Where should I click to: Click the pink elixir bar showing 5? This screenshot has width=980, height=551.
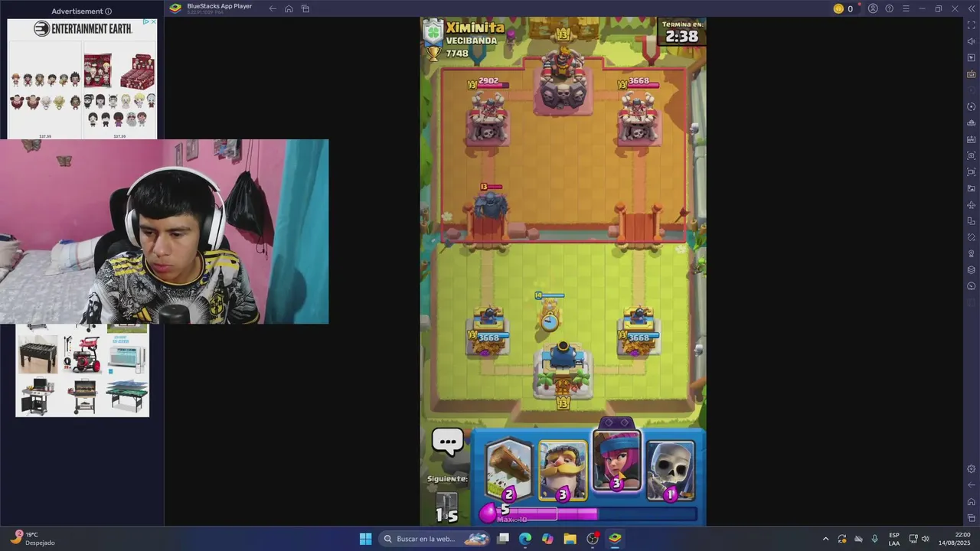point(588,513)
